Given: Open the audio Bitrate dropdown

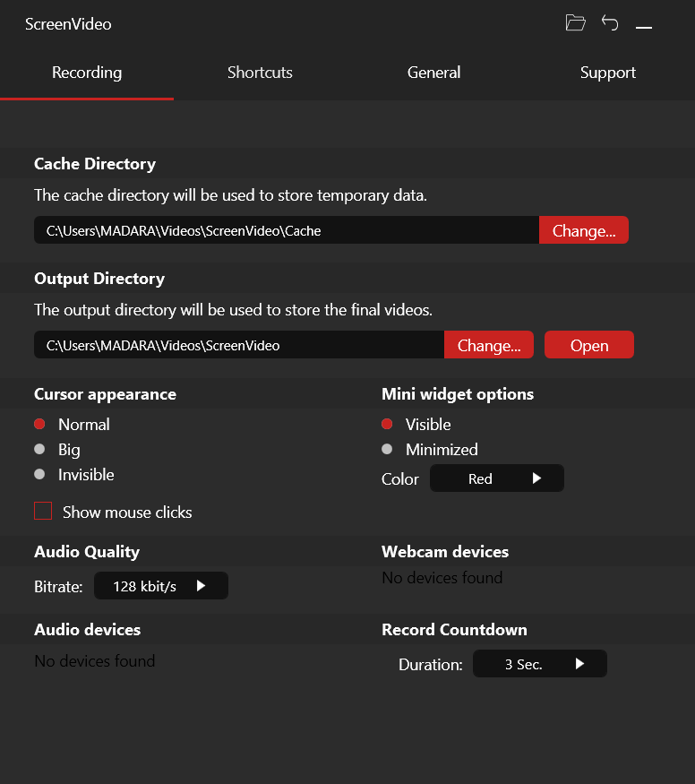Looking at the screenshot, I should coord(161,586).
